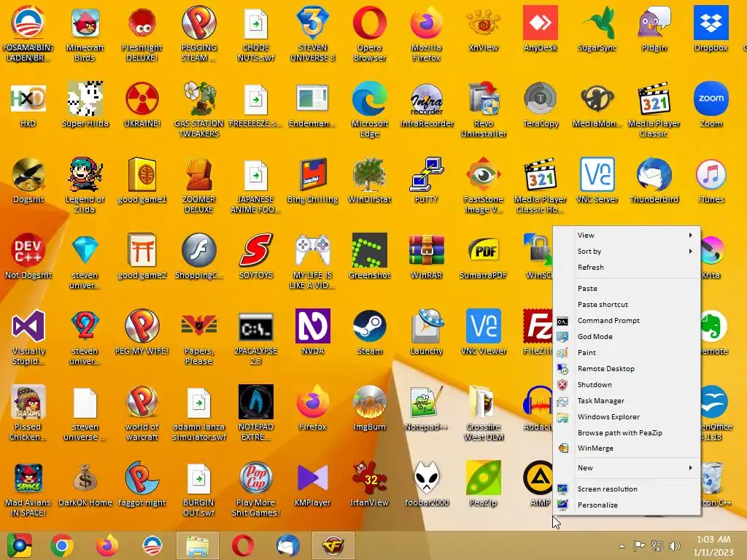Image resolution: width=747 pixels, height=560 pixels.
Task: Choose Paste shortcut menu entry
Action: pos(627,305)
